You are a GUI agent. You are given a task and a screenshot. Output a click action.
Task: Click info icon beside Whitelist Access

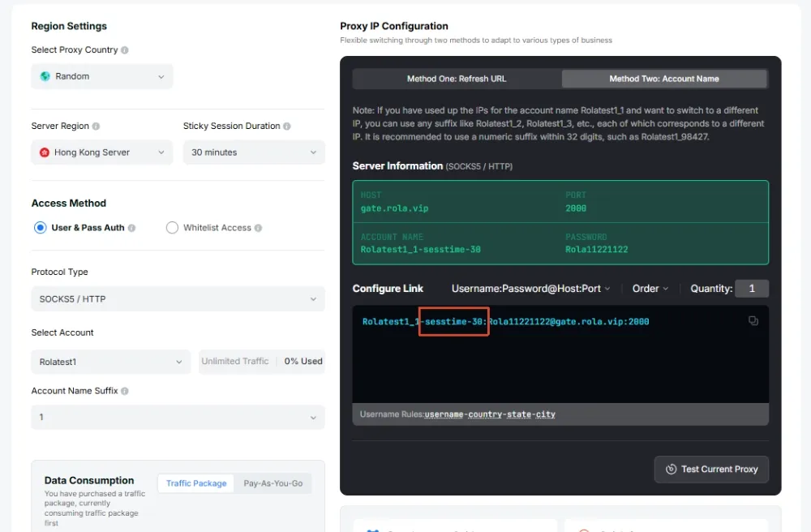click(258, 228)
